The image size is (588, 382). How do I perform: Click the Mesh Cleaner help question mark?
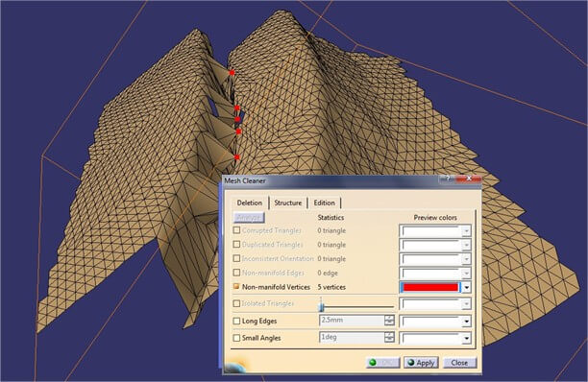(x=448, y=179)
